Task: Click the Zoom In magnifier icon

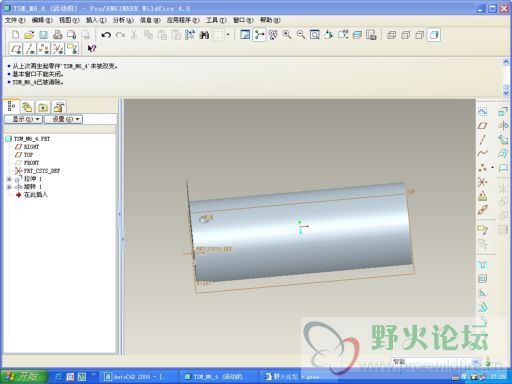Action: pos(287,35)
